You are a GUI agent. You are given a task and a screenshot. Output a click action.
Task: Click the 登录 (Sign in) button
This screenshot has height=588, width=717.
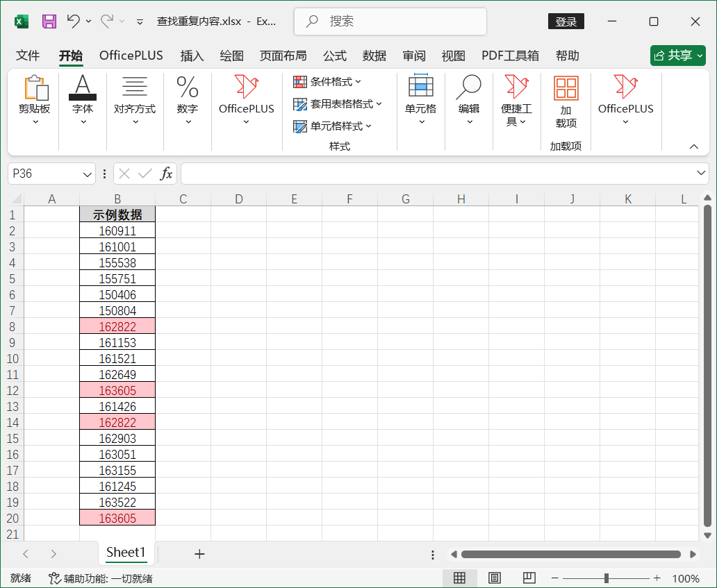coord(566,22)
